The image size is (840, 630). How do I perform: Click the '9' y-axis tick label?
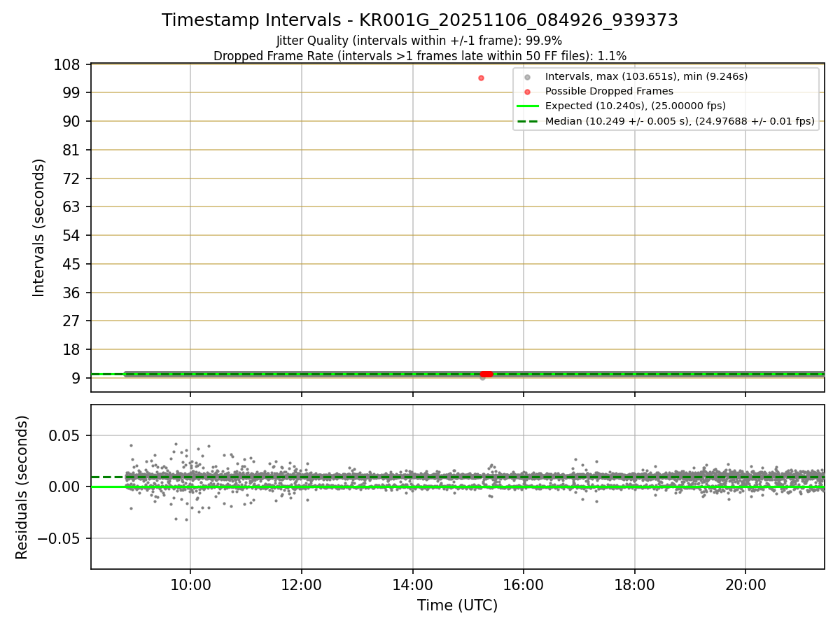pyautogui.click(x=78, y=378)
